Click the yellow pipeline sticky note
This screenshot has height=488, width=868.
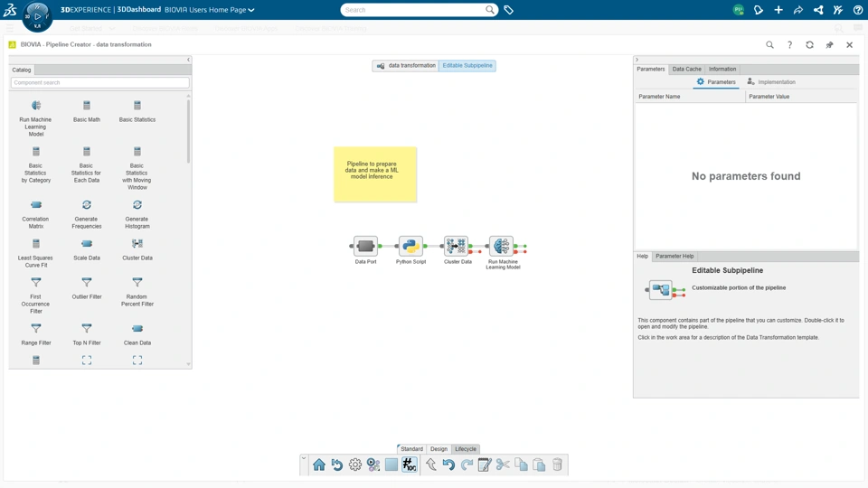pyautogui.click(x=374, y=174)
